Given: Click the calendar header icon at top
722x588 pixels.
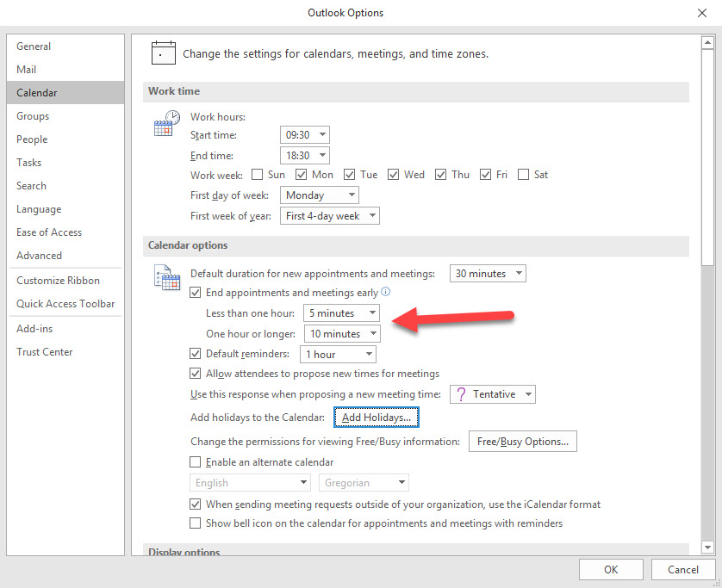Looking at the screenshot, I should click(164, 53).
